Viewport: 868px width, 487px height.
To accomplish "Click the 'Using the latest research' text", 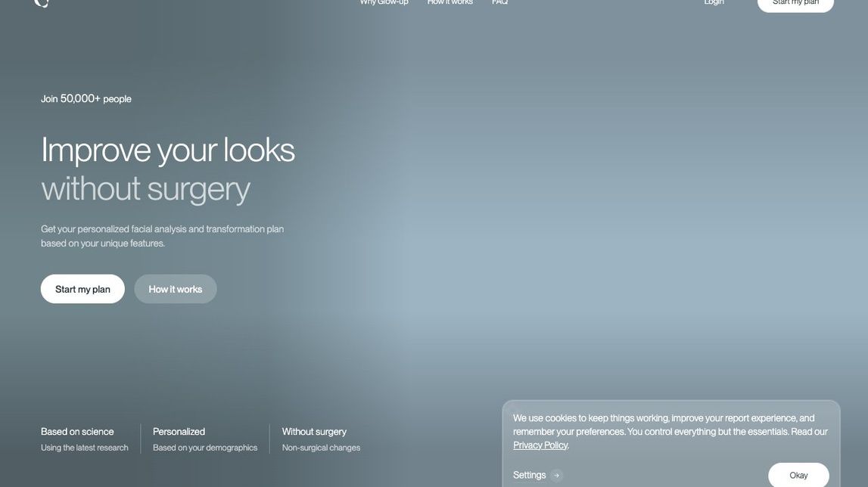I will pyautogui.click(x=85, y=448).
